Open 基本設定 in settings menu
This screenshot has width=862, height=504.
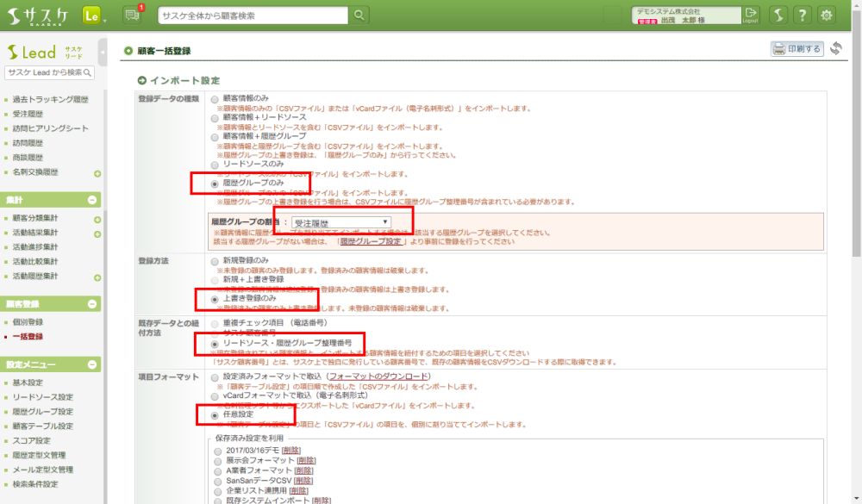(x=28, y=383)
